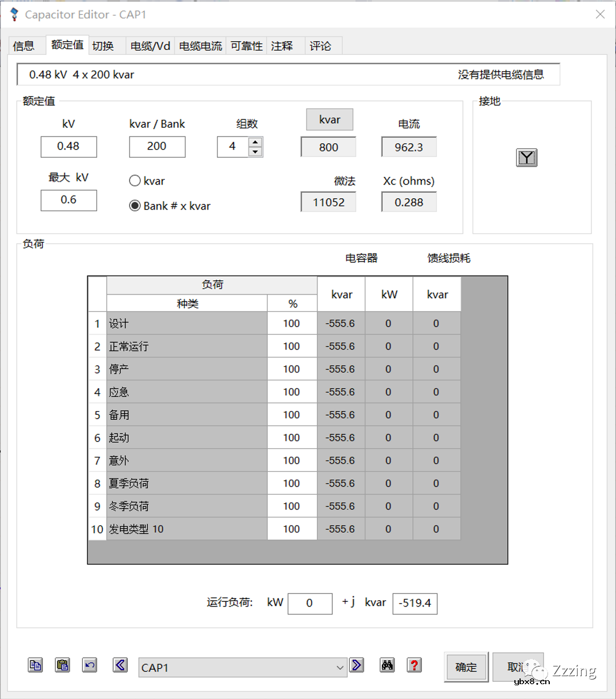Click the Undo arrow icon
This screenshot has height=699, width=616.
coord(90,665)
